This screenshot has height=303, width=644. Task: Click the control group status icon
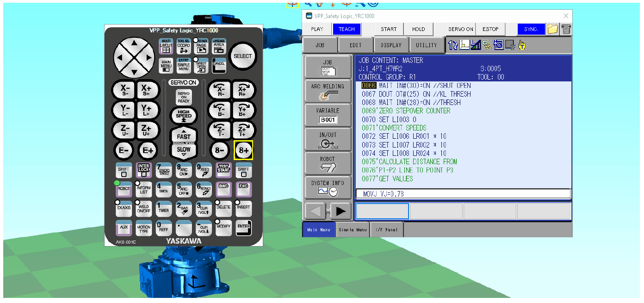pos(453,45)
